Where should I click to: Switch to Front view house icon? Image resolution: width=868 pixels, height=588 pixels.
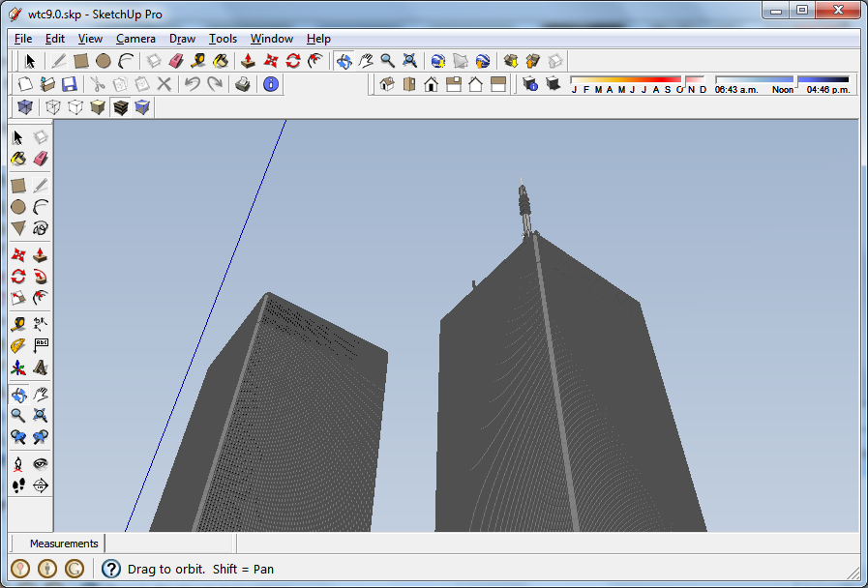[432, 84]
